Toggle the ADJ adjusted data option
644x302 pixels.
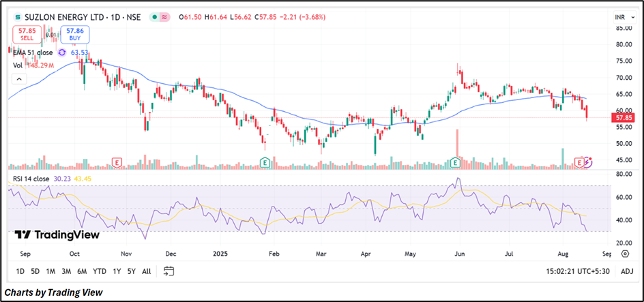627,271
